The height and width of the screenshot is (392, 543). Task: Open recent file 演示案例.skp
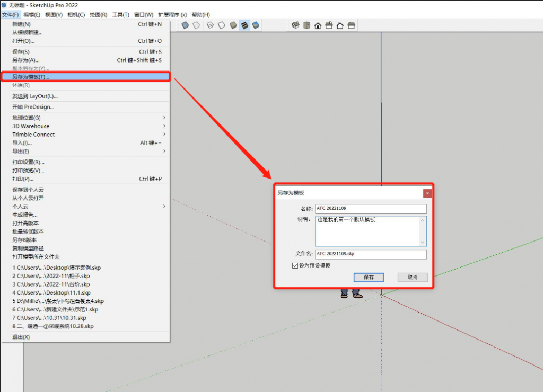pyautogui.click(x=86, y=268)
